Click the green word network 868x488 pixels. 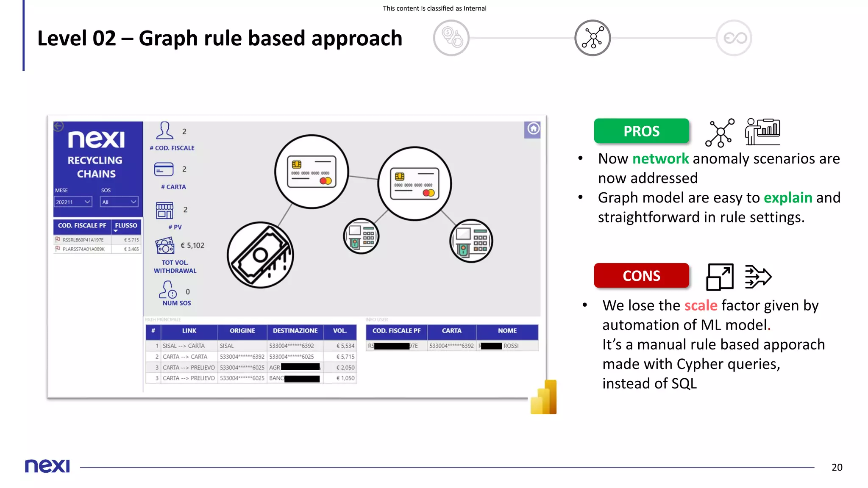click(660, 159)
